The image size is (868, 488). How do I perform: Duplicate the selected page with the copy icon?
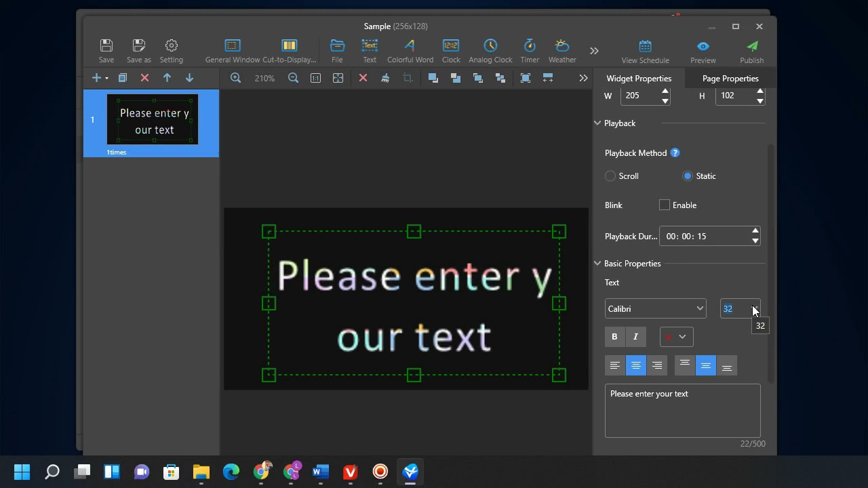(123, 78)
